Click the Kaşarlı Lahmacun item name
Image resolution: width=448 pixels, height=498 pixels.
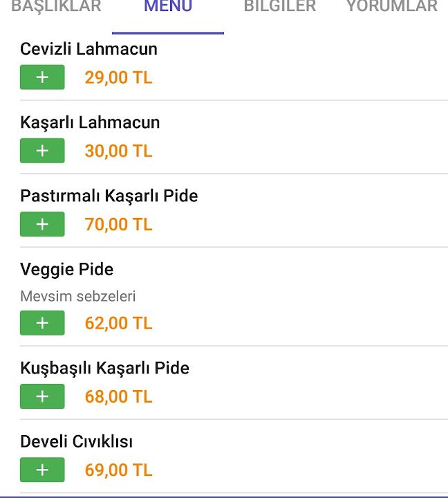tap(90, 122)
